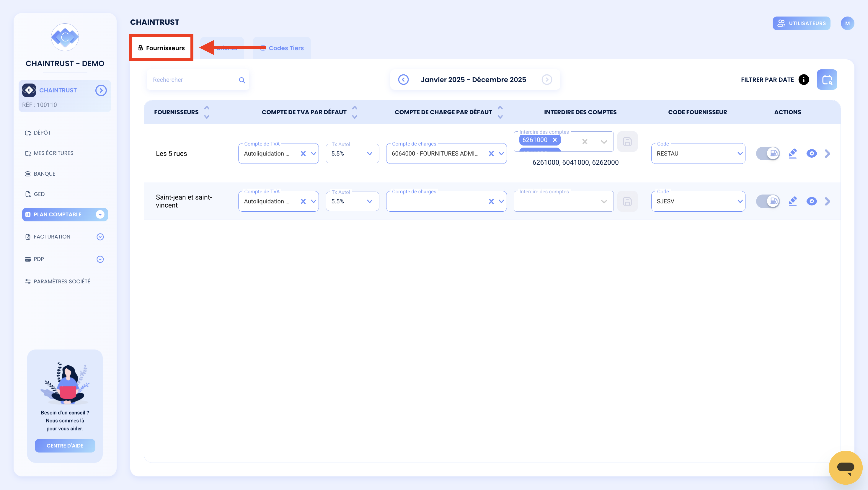Click the search magnifier icon
This screenshot has width=868, height=490.
pyautogui.click(x=242, y=80)
